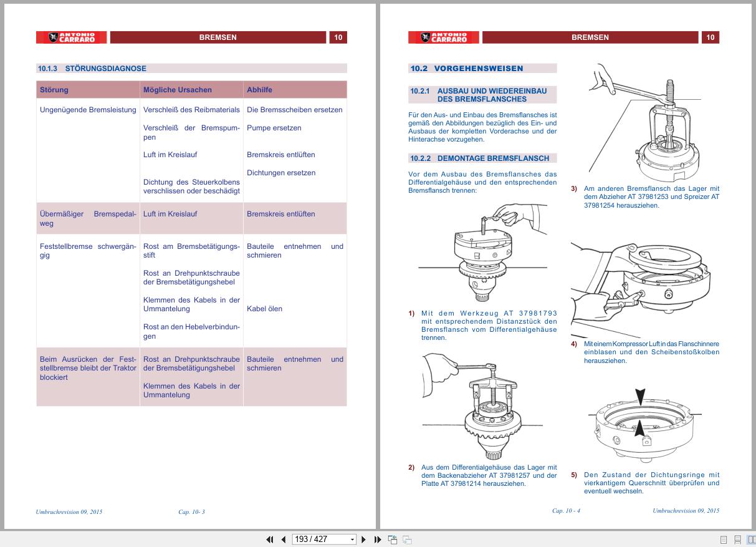Image resolution: width=756 pixels, height=547 pixels.
Task: Click step 2 text about Backenabzieher AT 37981257
Action: pos(489,475)
